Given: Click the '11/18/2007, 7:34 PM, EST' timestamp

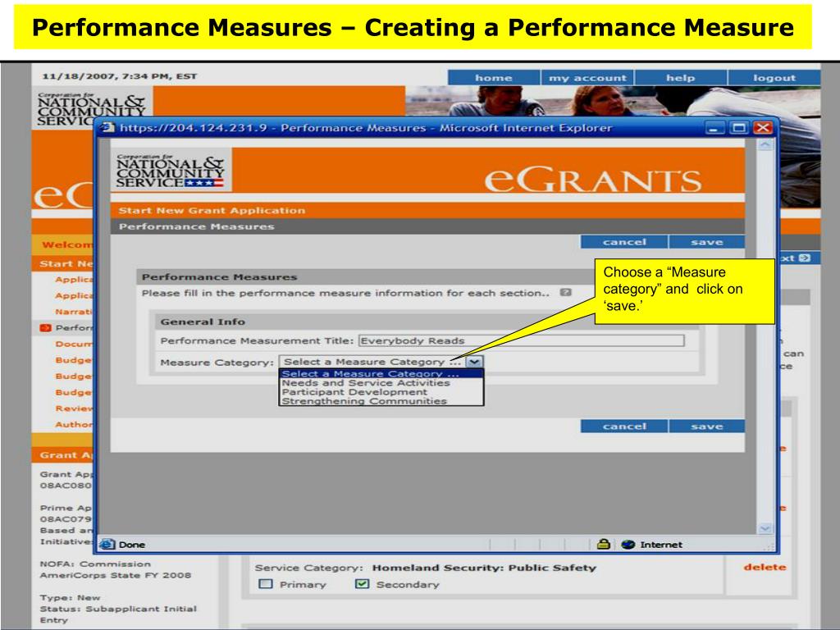Looking at the screenshot, I should pyautogui.click(x=120, y=76).
